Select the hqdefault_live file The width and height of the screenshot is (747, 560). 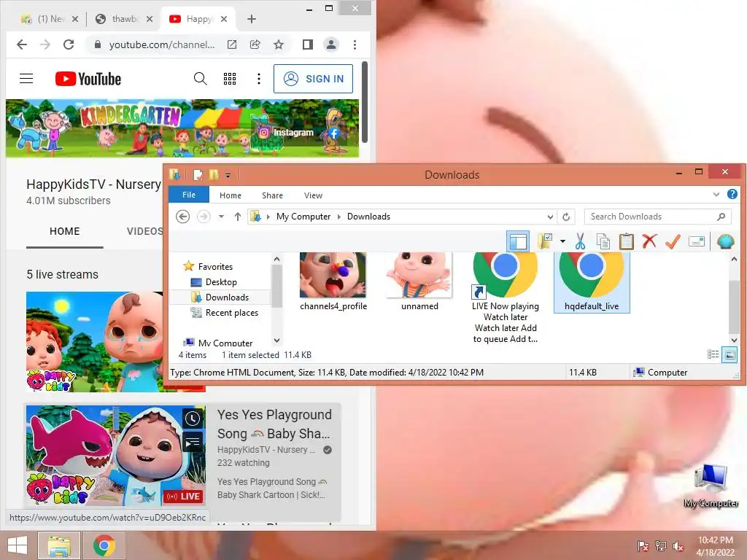point(592,282)
